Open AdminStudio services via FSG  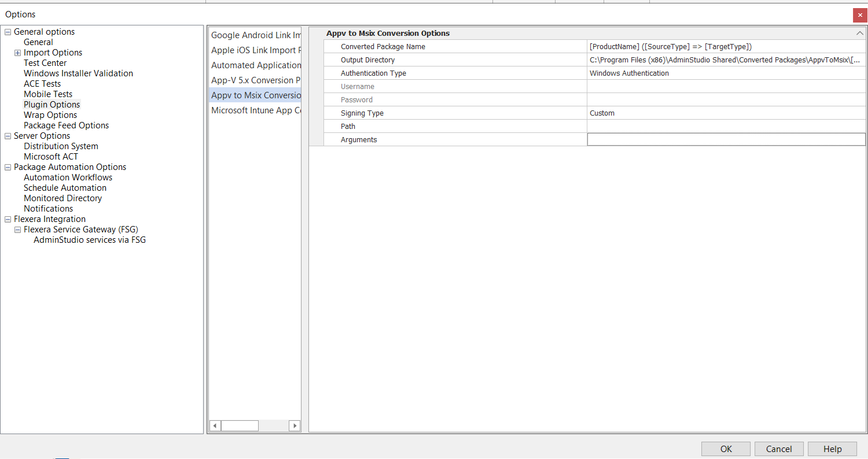click(x=90, y=240)
